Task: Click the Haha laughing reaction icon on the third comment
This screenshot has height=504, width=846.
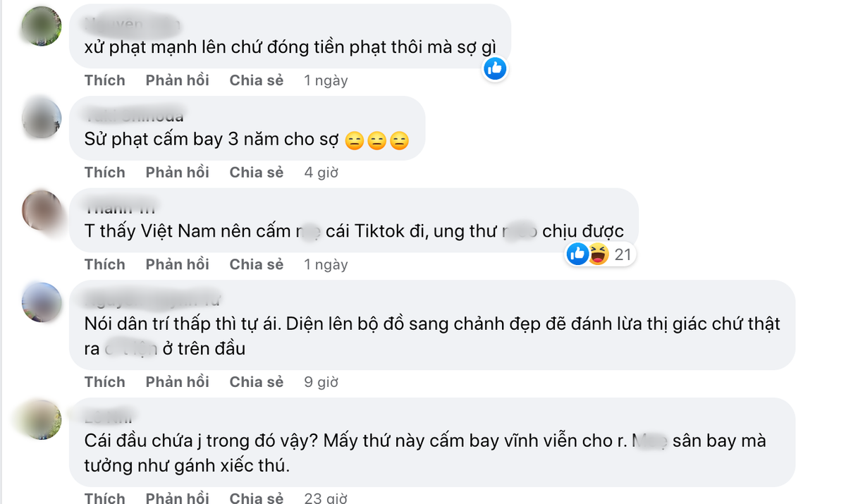Action: pos(598,254)
